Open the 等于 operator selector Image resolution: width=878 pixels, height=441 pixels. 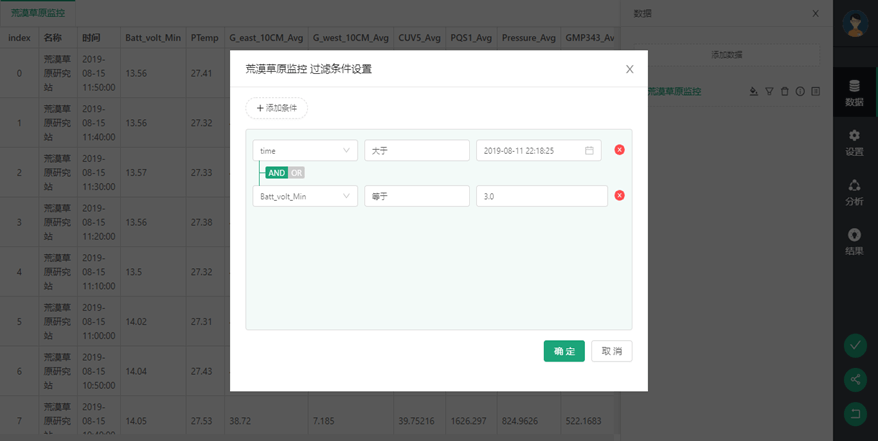417,196
